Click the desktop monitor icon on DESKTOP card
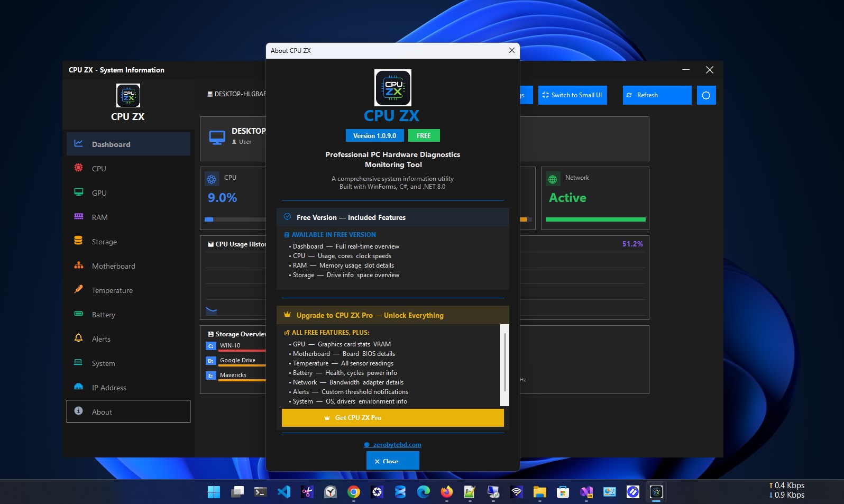Viewport: 844px width, 504px height. [217, 138]
